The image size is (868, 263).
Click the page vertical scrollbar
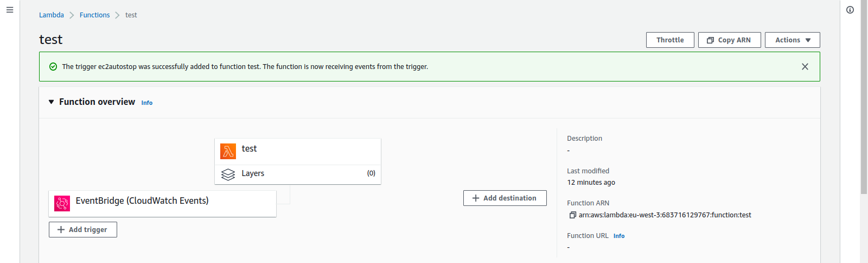pos(864,97)
